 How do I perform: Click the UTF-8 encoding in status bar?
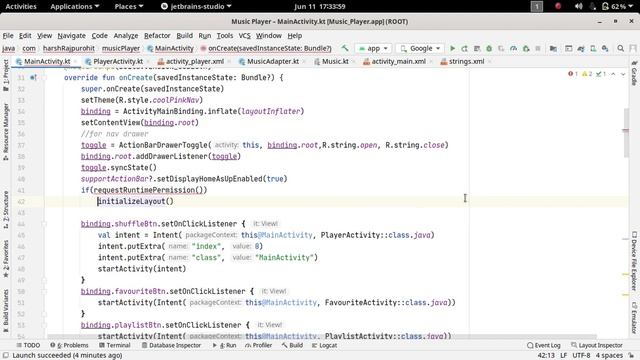pos(581,356)
